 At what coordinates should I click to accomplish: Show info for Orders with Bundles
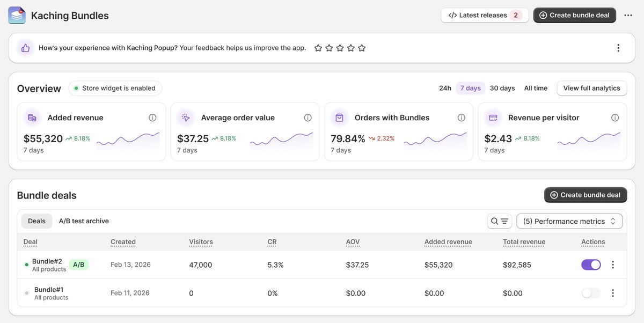pyautogui.click(x=461, y=118)
